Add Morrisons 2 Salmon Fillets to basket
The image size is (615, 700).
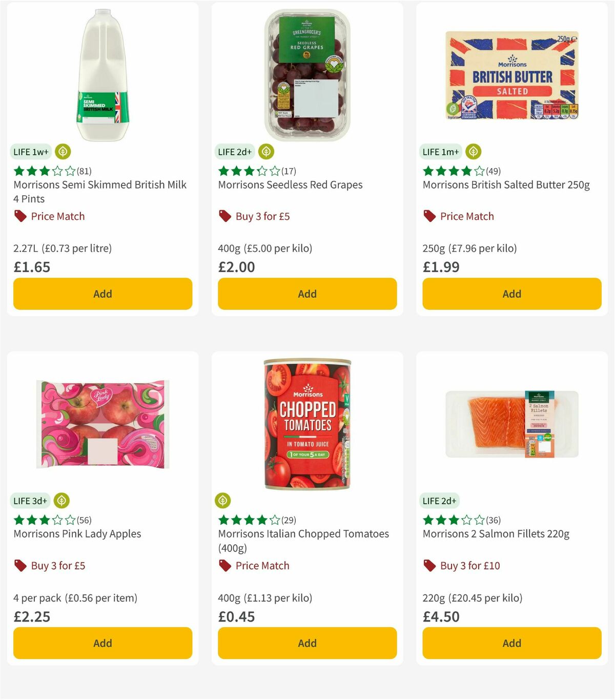click(511, 643)
